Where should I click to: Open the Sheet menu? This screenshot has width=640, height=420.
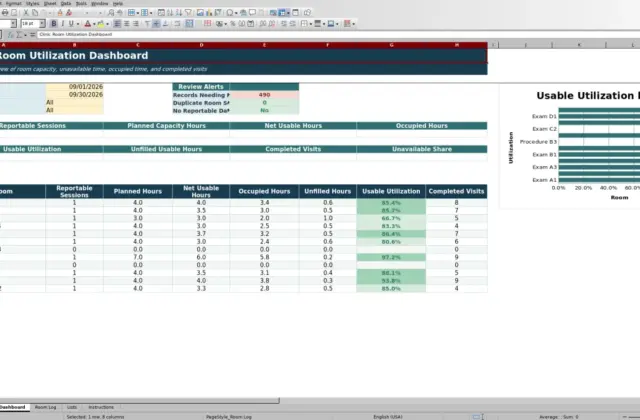50,3
